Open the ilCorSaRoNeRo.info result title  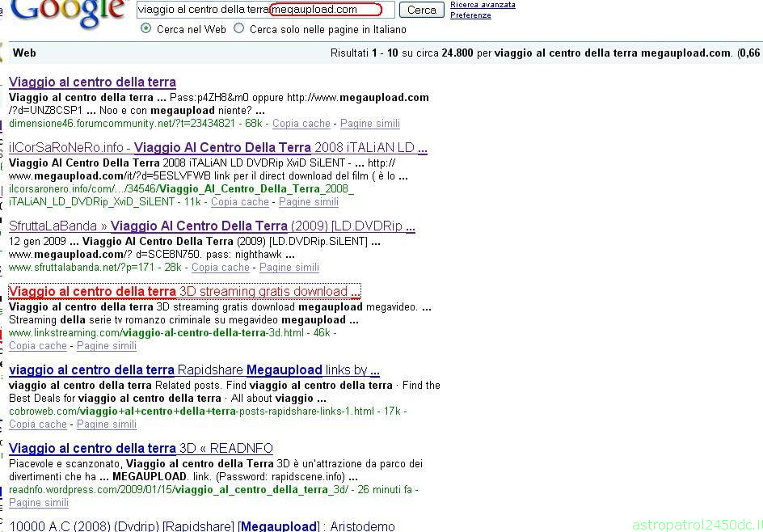tap(218, 147)
